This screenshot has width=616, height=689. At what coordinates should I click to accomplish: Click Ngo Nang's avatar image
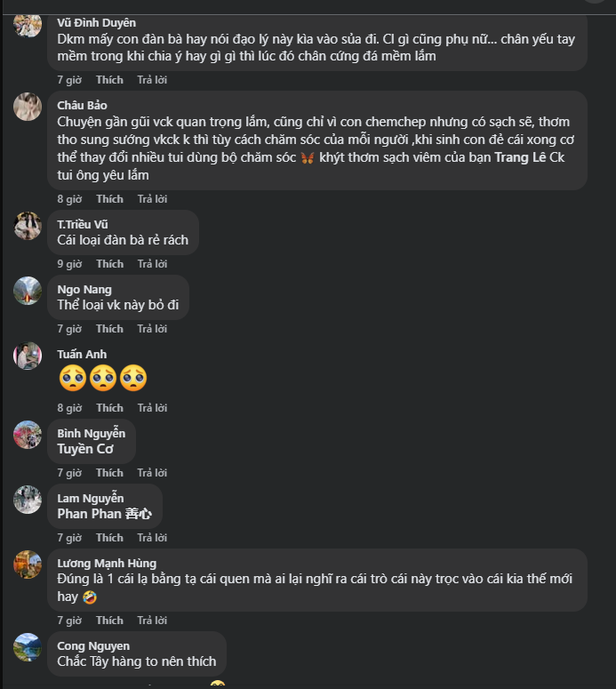click(x=28, y=291)
